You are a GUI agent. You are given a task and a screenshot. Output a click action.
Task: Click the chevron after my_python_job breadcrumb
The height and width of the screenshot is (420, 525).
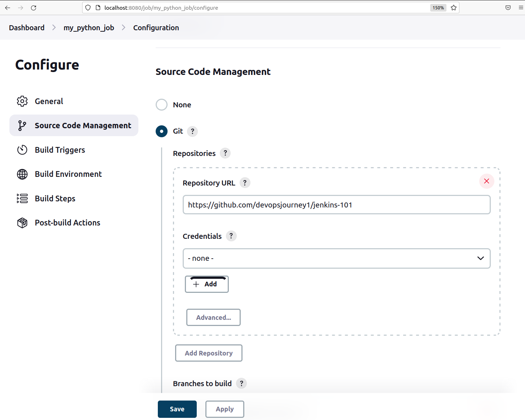(x=124, y=27)
